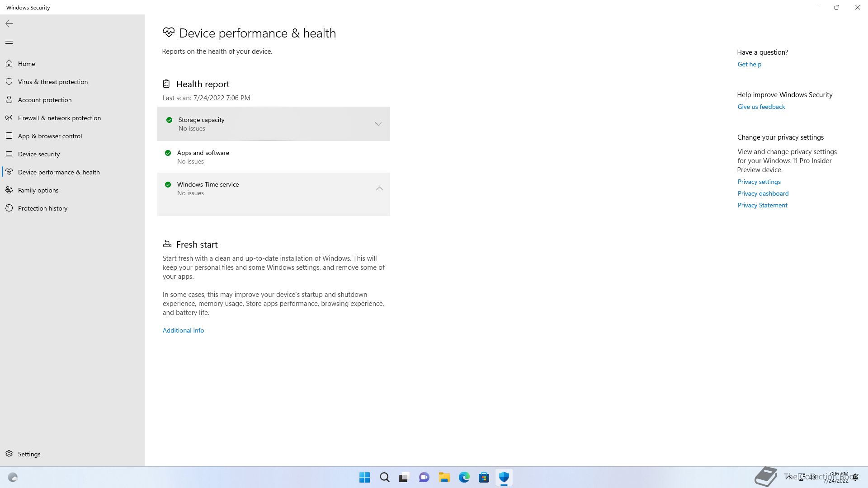Click the Get help link

tap(750, 64)
